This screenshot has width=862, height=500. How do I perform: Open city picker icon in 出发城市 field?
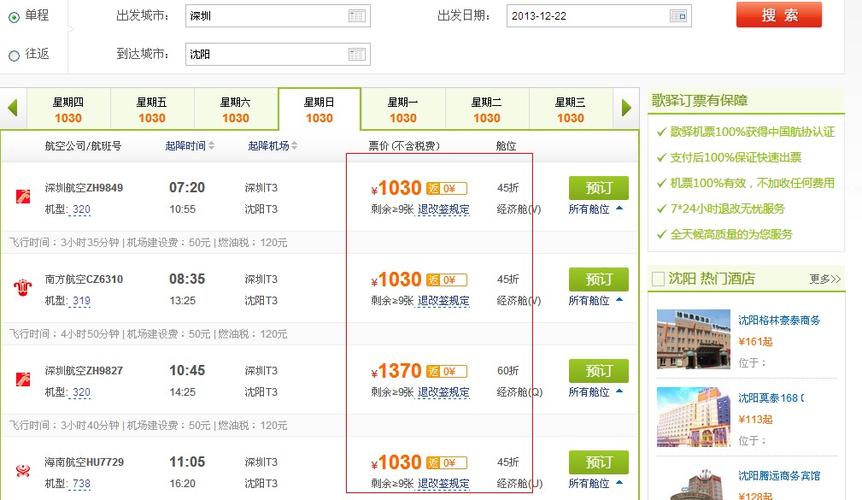[x=357, y=16]
